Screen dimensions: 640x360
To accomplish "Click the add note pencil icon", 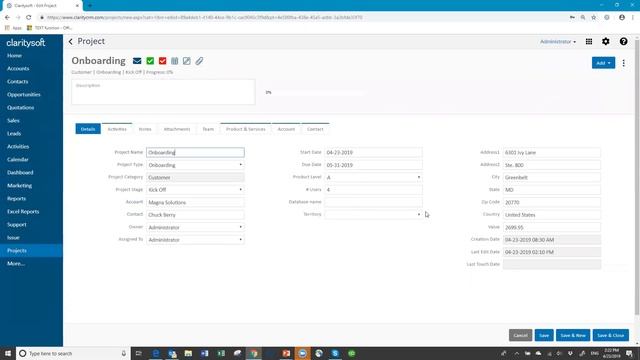I will tap(187, 61).
